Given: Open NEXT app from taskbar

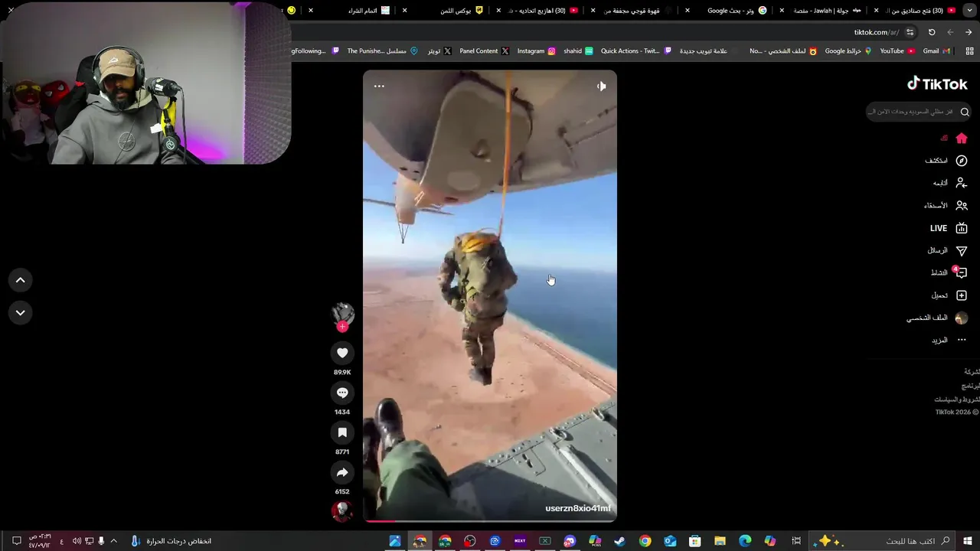Looking at the screenshot, I should pos(520,541).
